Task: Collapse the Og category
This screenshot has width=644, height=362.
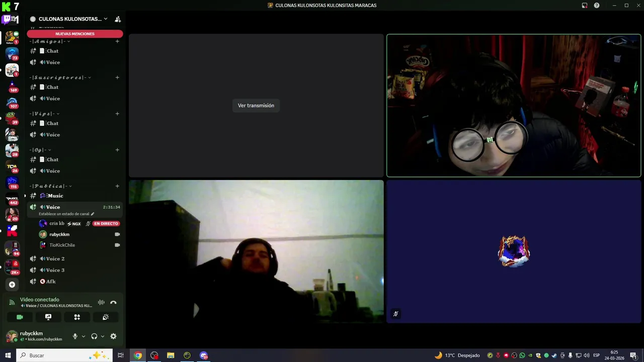Action: click(40, 150)
